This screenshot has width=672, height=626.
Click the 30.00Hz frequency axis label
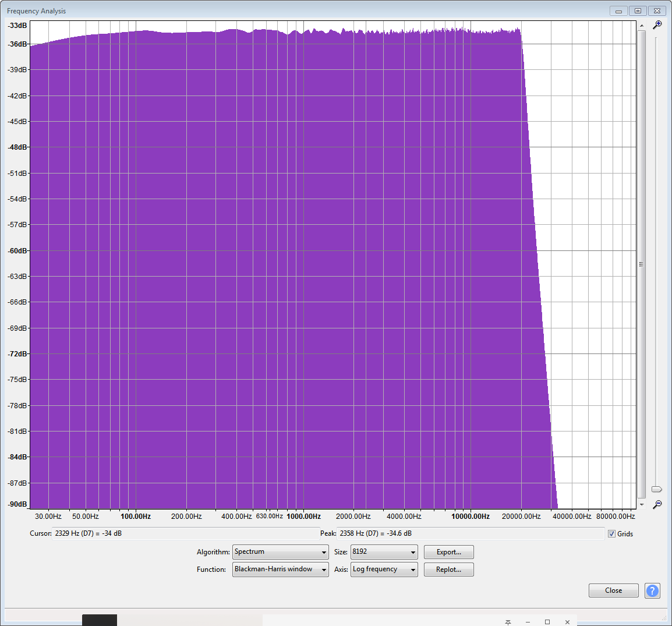pyautogui.click(x=48, y=517)
